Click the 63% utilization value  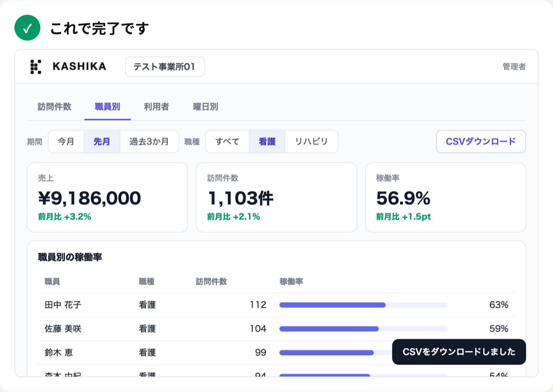click(499, 305)
